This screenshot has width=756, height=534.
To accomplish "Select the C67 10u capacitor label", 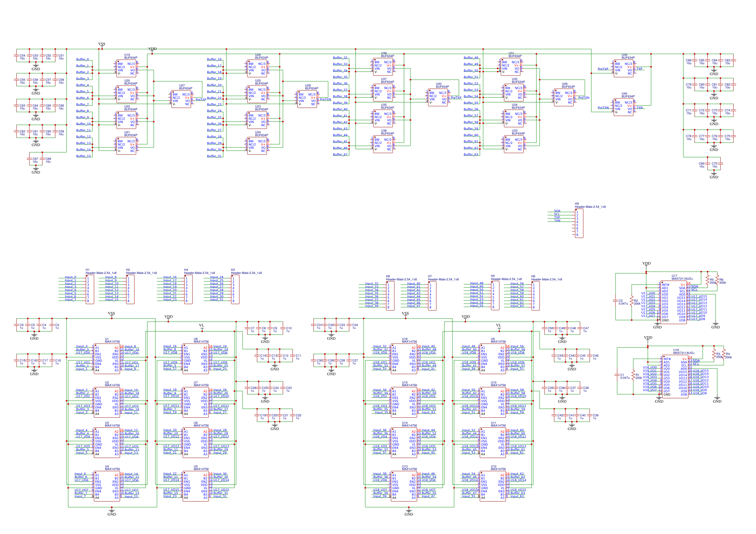I will 35,160.
